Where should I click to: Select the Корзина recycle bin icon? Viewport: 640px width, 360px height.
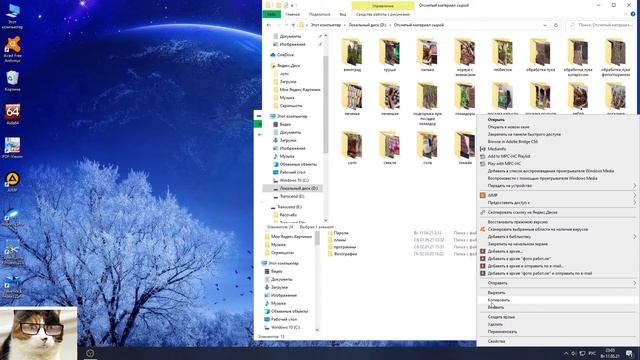point(13,80)
